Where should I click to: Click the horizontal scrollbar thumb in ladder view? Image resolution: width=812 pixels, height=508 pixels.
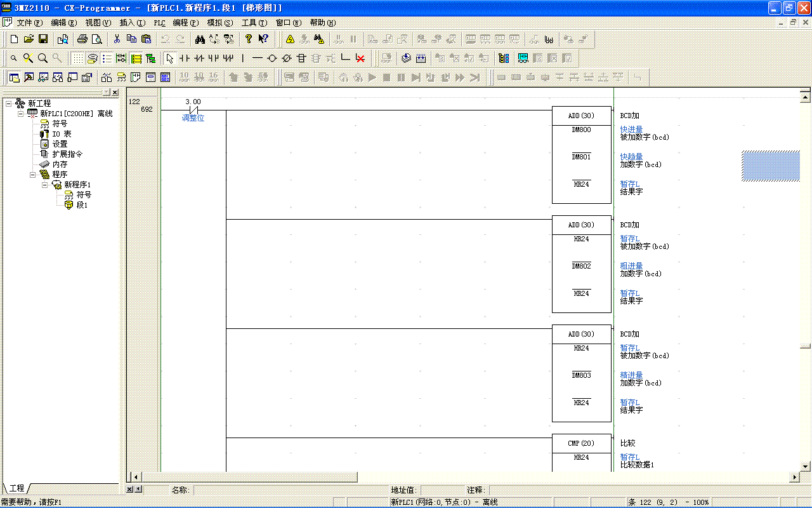(249, 477)
